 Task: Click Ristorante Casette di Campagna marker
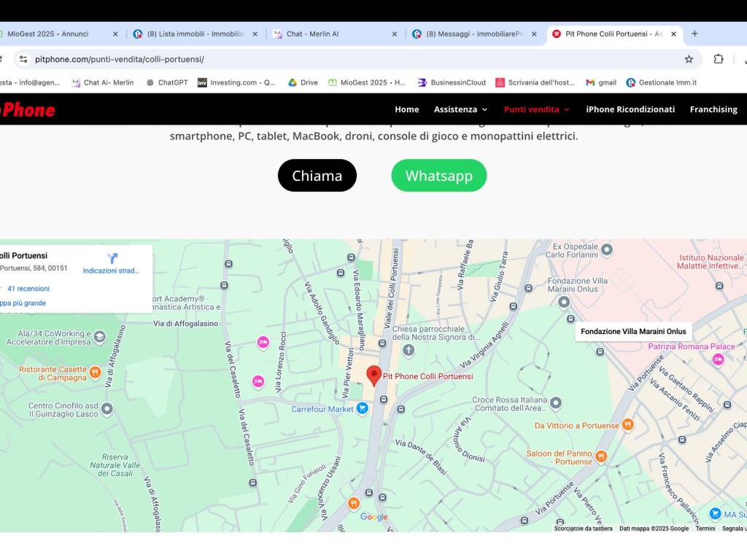(96, 372)
